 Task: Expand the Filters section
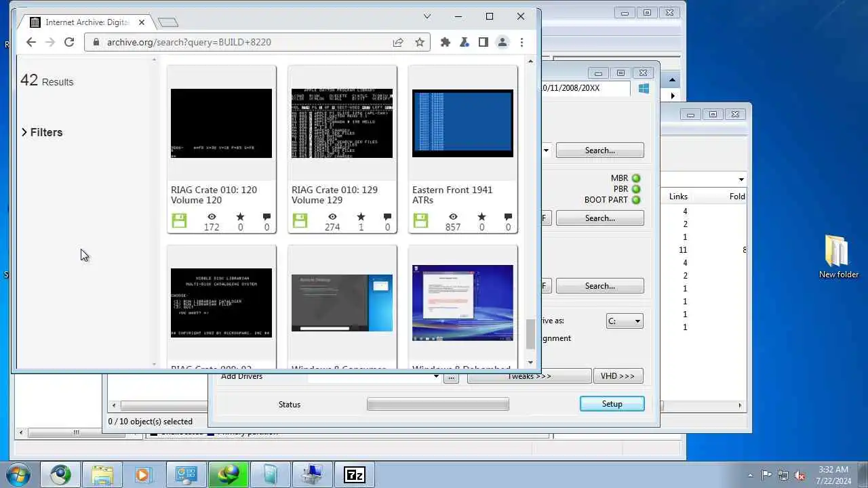42,132
